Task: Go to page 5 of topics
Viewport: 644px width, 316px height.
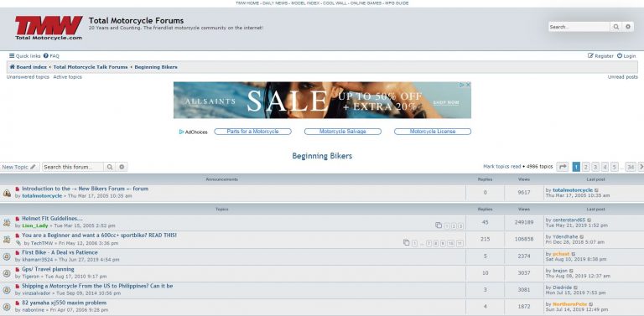Action: point(614,167)
